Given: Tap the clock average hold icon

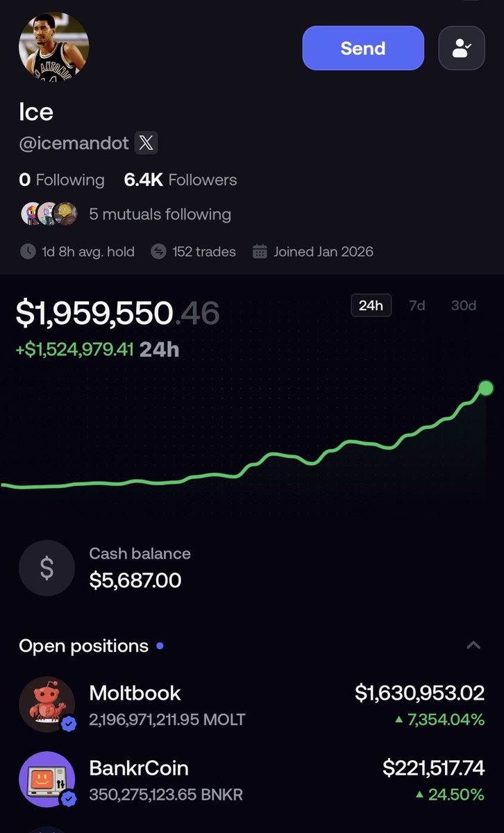Looking at the screenshot, I should [x=28, y=251].
